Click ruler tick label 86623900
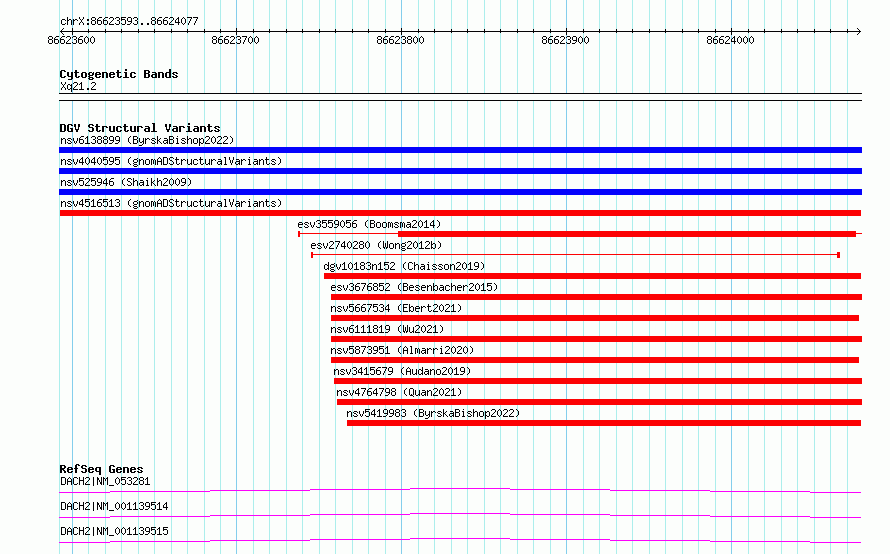The width and height of the screenshot is (890, 554). click(x=565, y=40)
